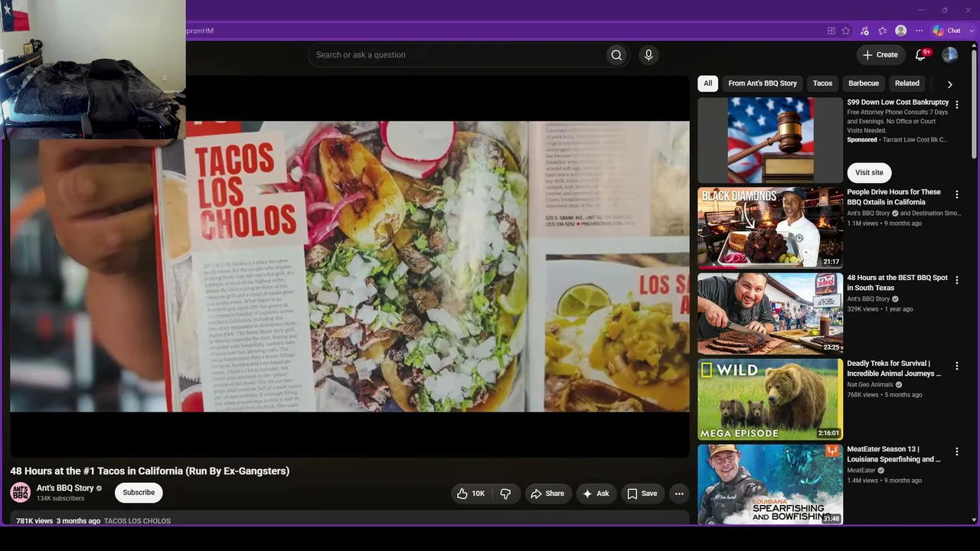Subscribe to Ant's BBQ Story
The height and width of the screenshot is (551, 980).
pos(139,493)
